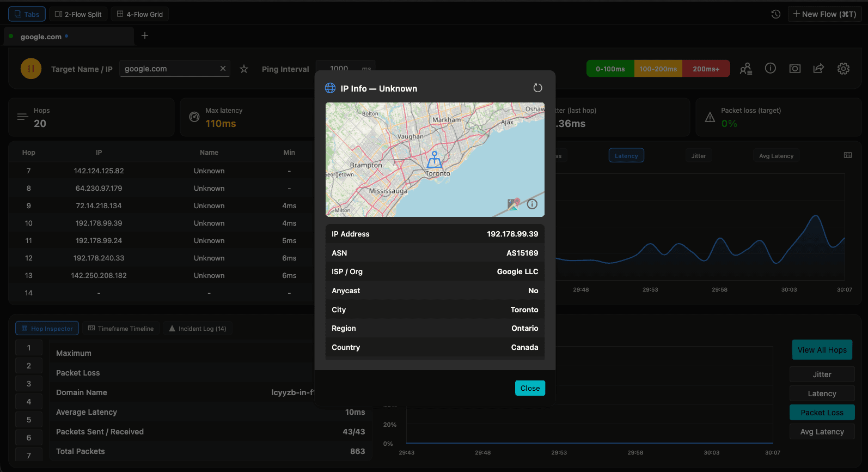
Task: Select hop 5 in Hop Inspector list
Action: pyautogui.click(x=29, y=420)
